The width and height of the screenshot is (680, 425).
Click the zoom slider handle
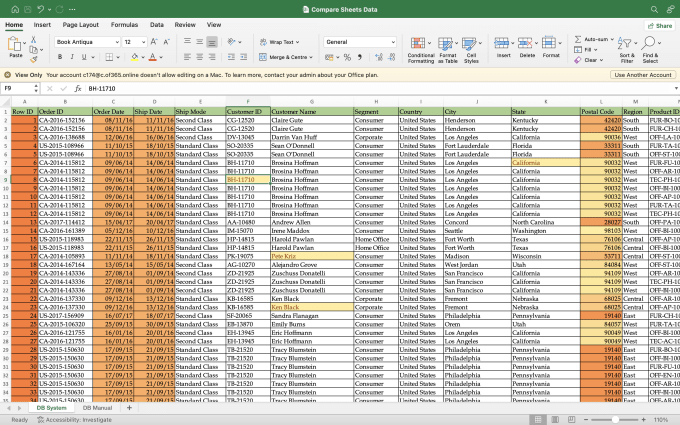click(x=615, y=420)
